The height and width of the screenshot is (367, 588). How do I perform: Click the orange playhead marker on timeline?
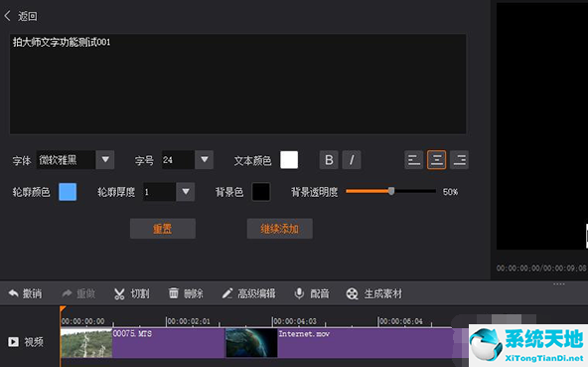tap(63, 309)
